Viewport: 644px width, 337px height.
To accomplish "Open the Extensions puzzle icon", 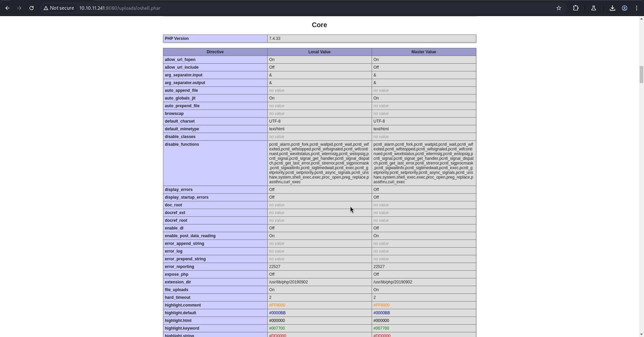I will pos(576,8).
